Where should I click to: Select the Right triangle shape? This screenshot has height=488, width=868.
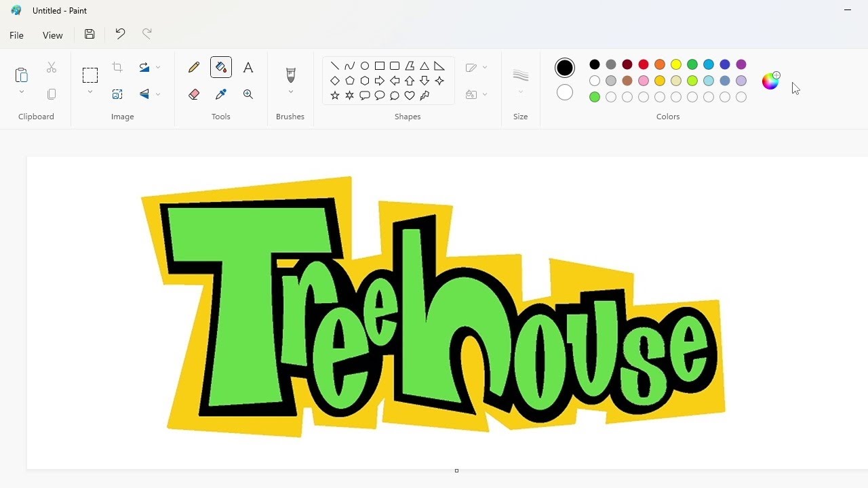[439, 66]
